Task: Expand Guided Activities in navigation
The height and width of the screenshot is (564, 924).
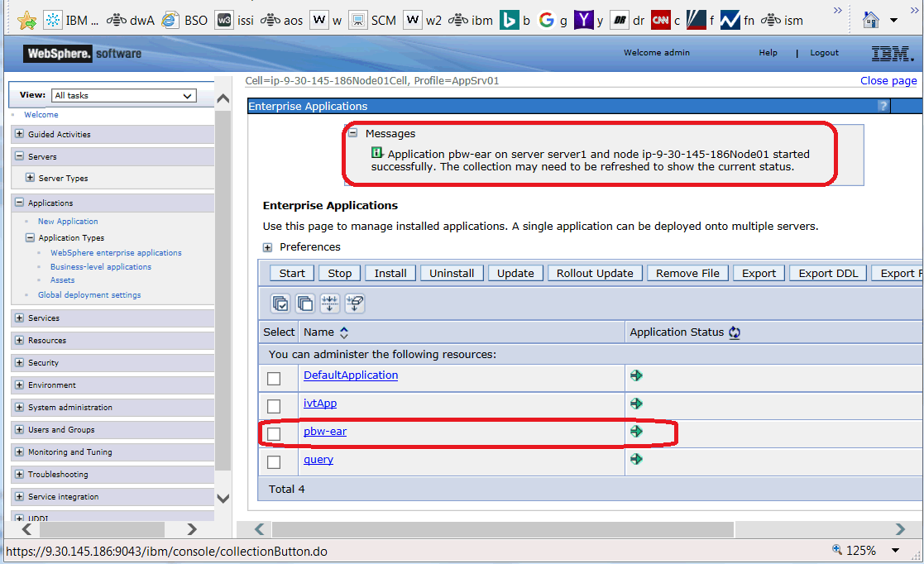Action: (x=20, y=134)
